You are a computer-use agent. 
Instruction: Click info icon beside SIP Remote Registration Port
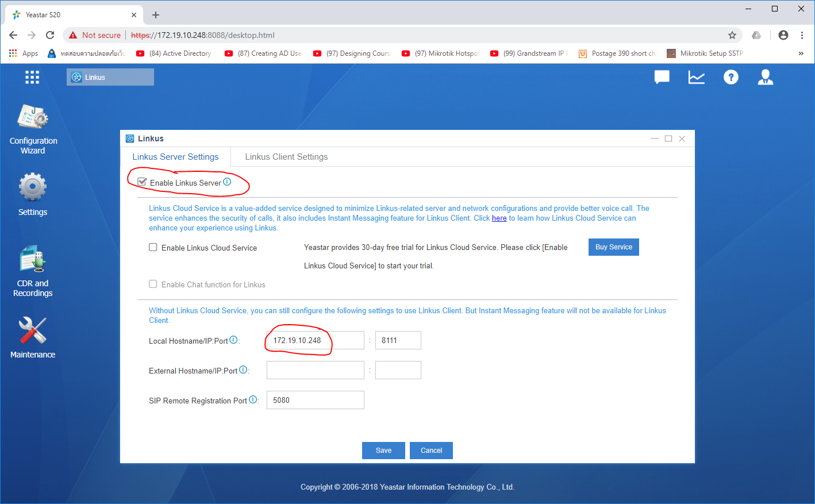253,400
